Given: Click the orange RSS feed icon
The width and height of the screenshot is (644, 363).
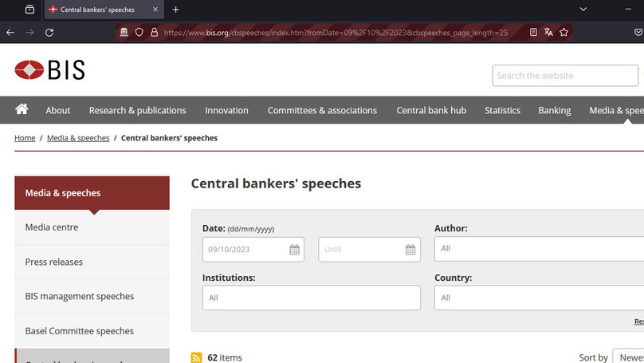Looking at the screenshot, I should 196,357.
